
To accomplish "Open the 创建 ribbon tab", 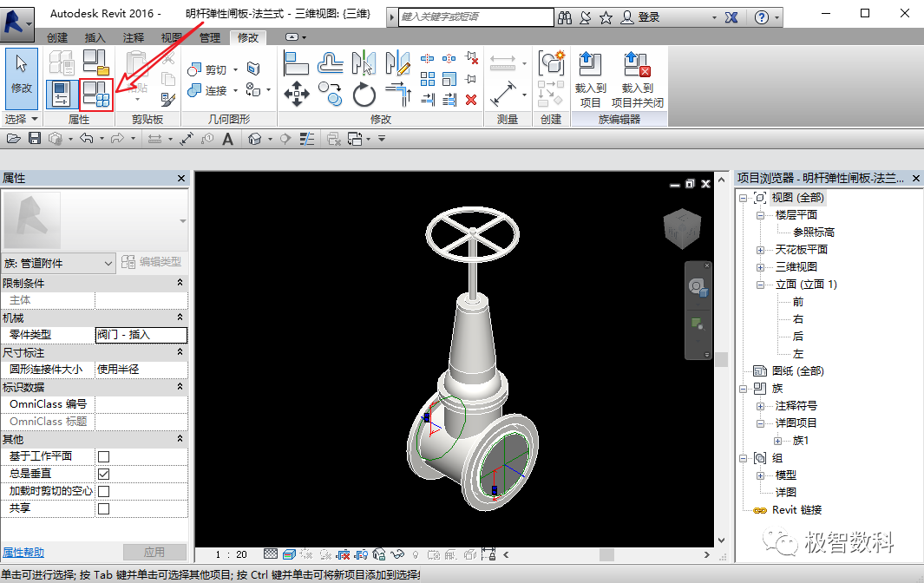I will coord(57,37).
